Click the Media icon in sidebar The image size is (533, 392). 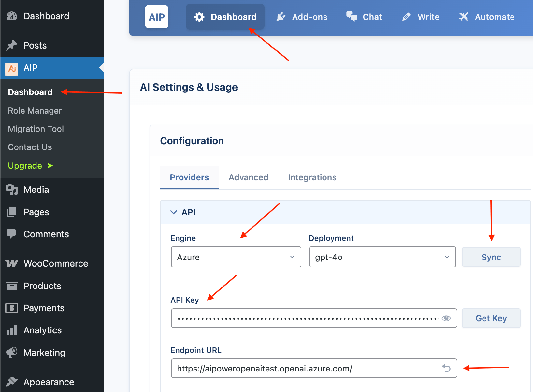(x=12, y=189)
